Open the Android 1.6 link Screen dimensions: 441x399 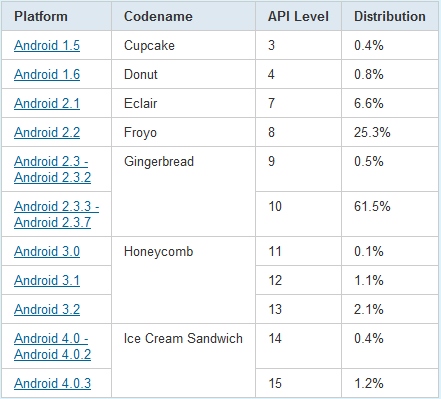47,74
